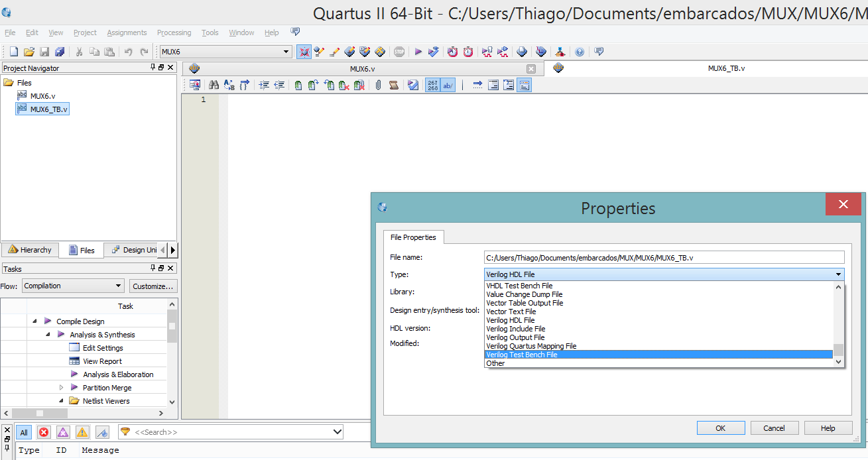868x460 pixels.
Task: Expand the Partition Merge task node
Action: (x=61, y=387)
